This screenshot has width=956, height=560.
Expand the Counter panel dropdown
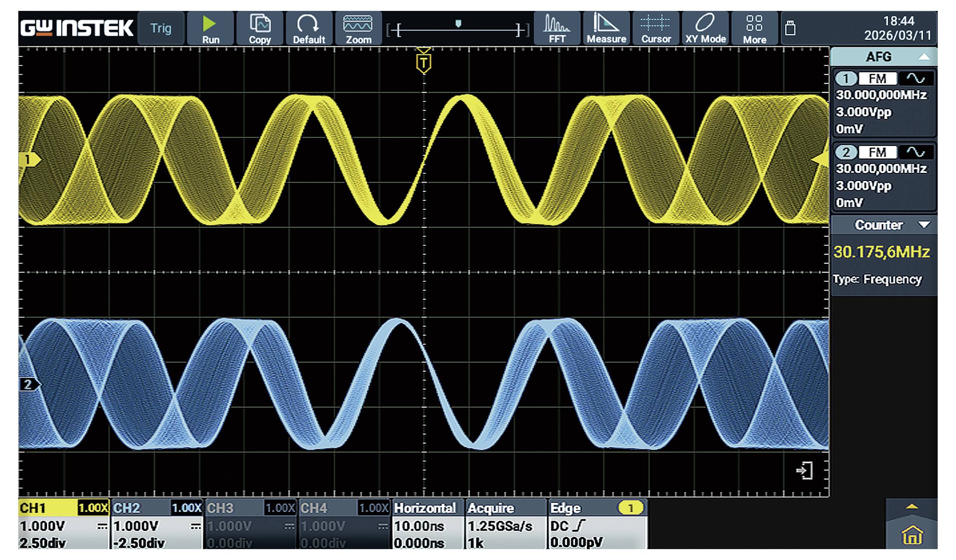[x=924, y=225]
